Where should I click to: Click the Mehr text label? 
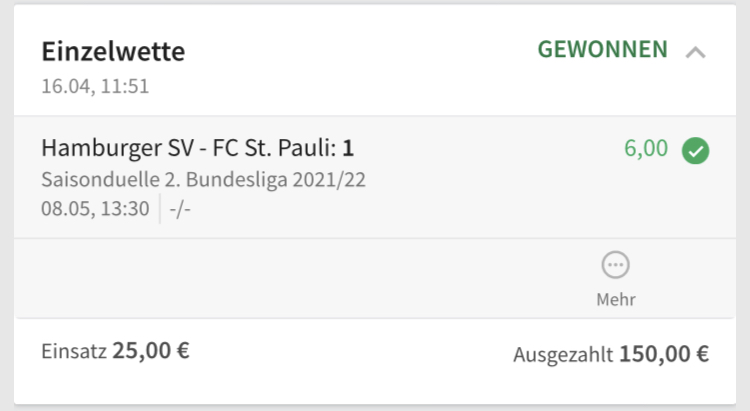click(616, 300)
